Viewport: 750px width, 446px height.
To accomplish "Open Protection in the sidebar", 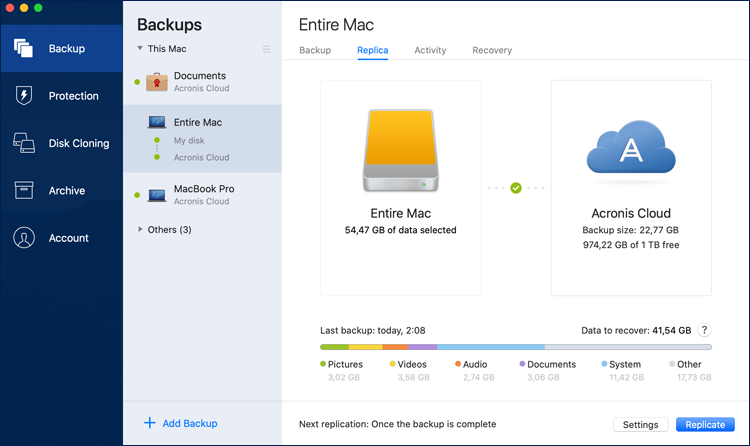I will 74,96.
